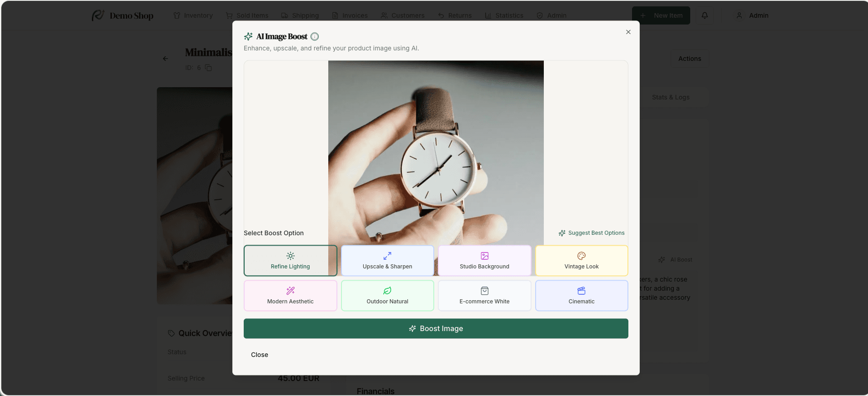Screen dimensions: 868x396
Task: Click the sparkle icon in Suggest Best Options
Action: pyautogui.click(x=562, y=233)
